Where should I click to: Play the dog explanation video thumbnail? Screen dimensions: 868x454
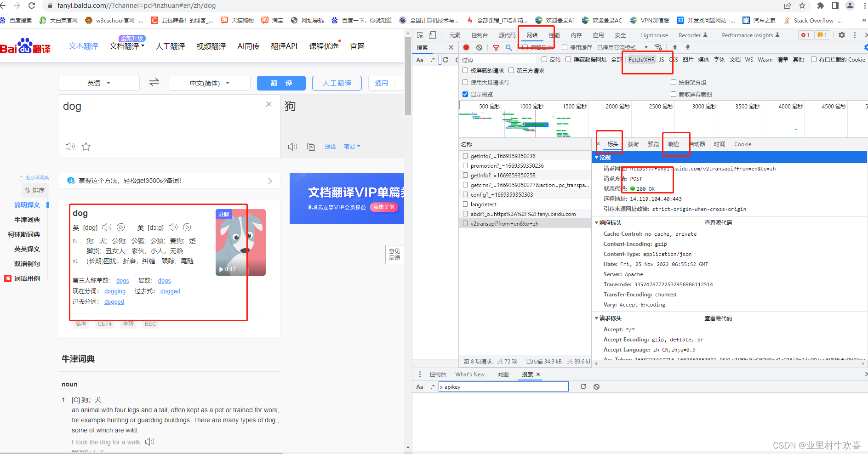click(240, 242)
